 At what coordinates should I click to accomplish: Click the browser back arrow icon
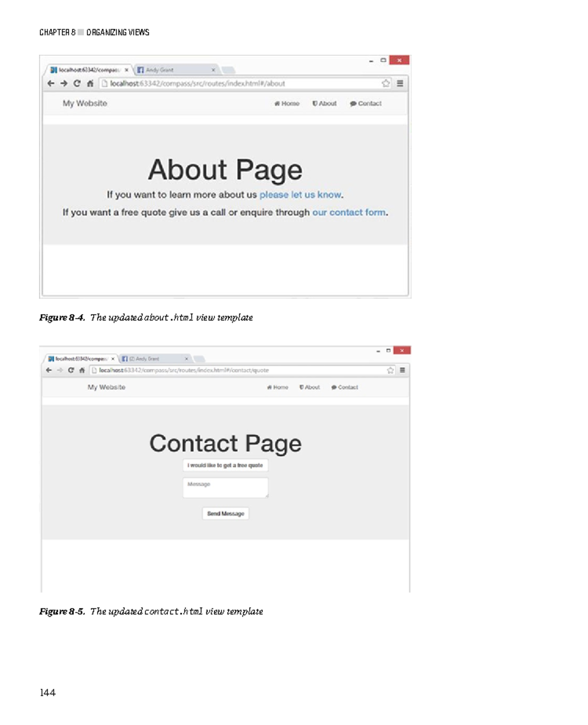[50, 83]
